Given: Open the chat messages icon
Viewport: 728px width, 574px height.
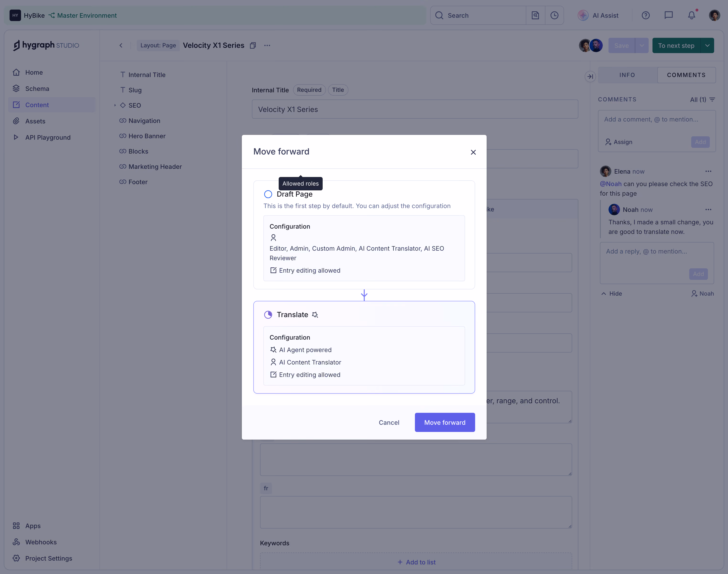Looking at the screenshot, I should [668, 16].
